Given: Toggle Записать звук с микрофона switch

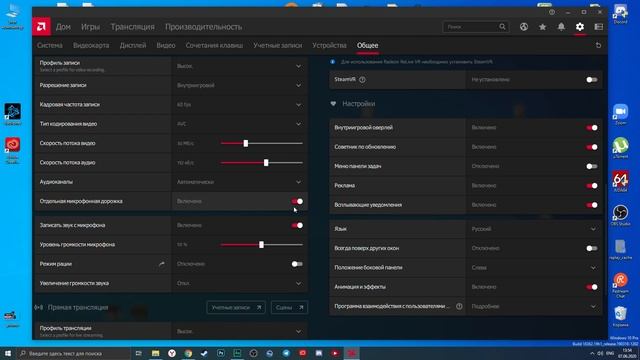Looking at the screenshot, I should tap(297, 225).
